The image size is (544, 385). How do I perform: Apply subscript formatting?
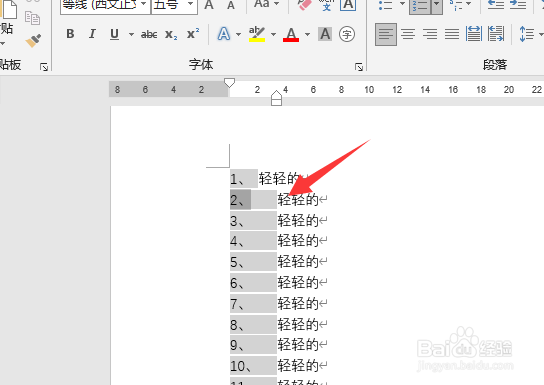(x=171, y=34)
